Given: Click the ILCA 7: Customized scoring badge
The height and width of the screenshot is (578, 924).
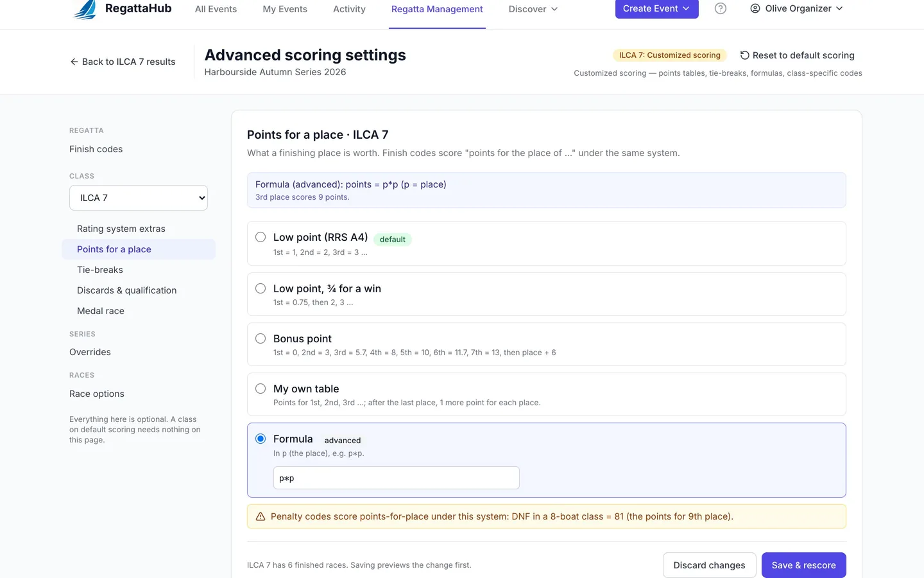Looking at the screenshot, I should [x=670, y=55].
